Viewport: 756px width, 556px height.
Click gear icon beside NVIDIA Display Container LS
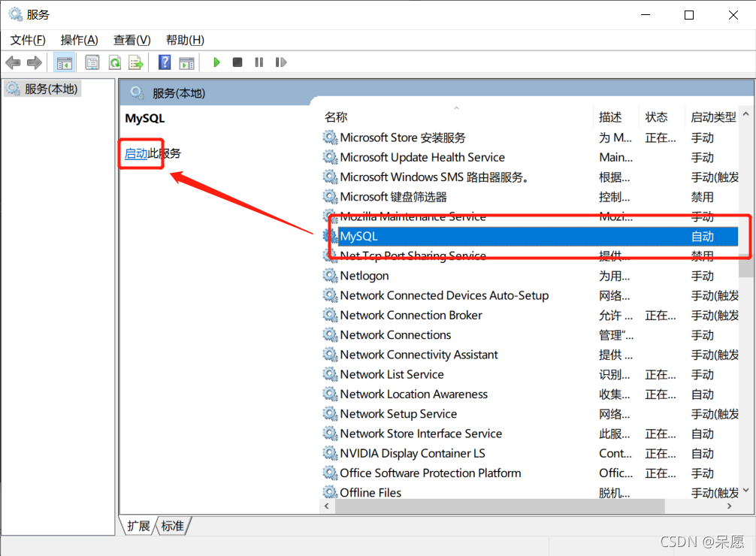coord(330,454)
